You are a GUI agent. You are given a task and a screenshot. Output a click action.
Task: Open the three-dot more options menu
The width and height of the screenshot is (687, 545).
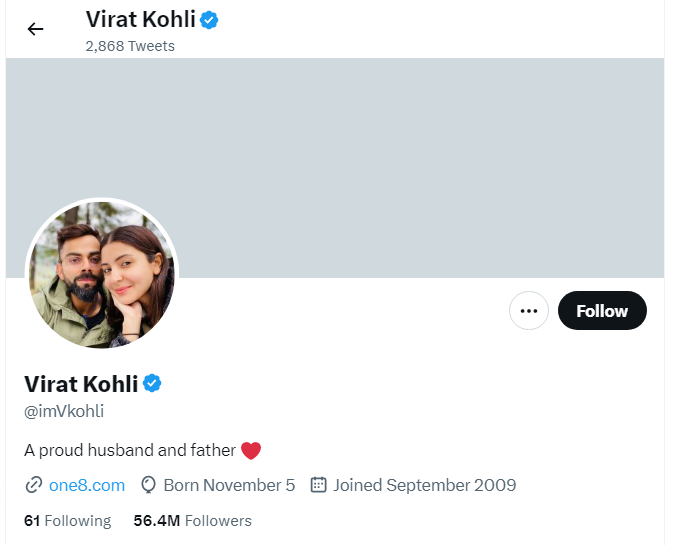tap(529, 311)
